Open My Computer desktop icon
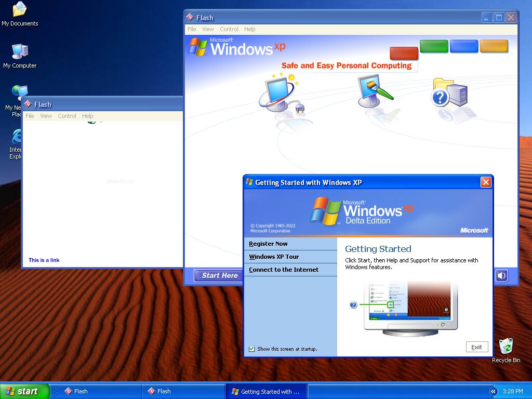 tap(20, 56)
